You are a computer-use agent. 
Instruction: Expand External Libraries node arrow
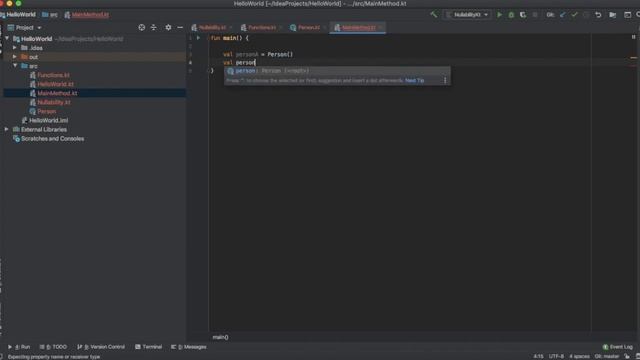pyautogui.click(x=7, y=129)
